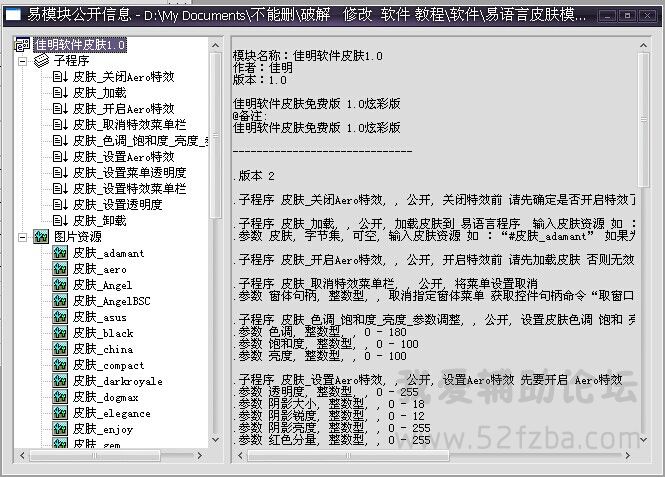Screen dimensions: 665x477
Task: Click the info panel vertical scrollbar thumb
Action: click(x=644, y=120)
